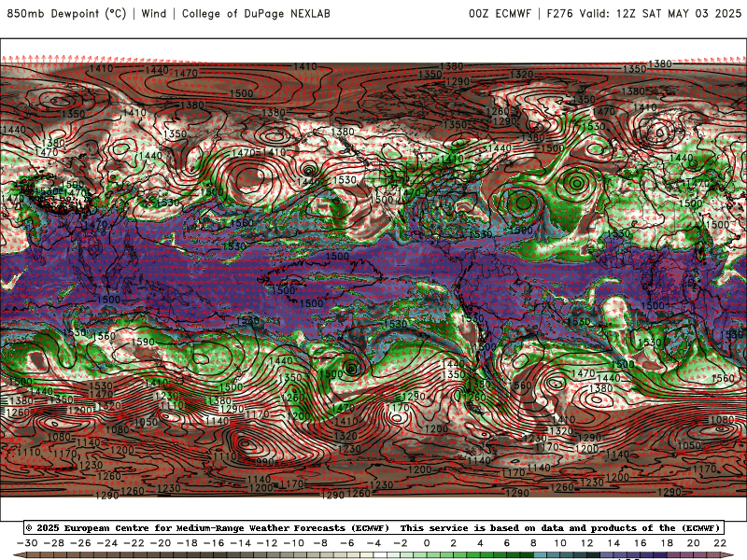Click the '22' color scale label
The width and height of the screenshot is (747, 560).
click(x=720, y=543)
